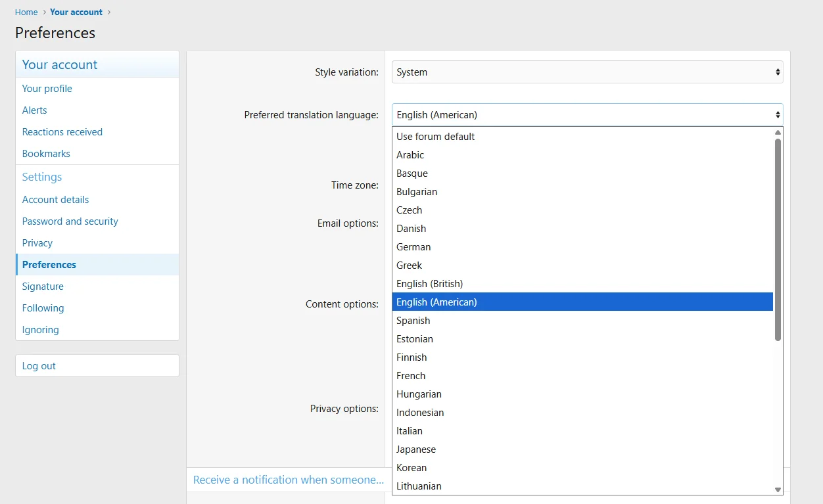Click Receive a notification when someone link
The height and width of the screenshot is (504, 823).
click(x=289, y=480)
